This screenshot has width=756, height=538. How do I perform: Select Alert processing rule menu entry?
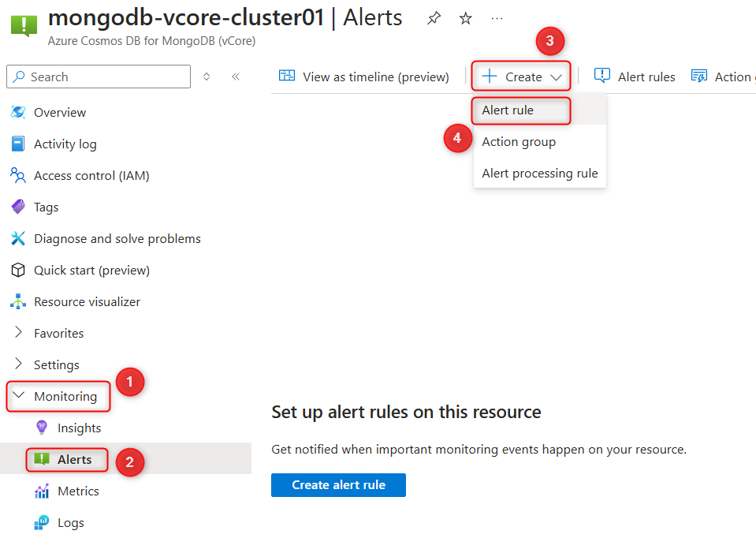pyautogui.click(x=540, y=173)
